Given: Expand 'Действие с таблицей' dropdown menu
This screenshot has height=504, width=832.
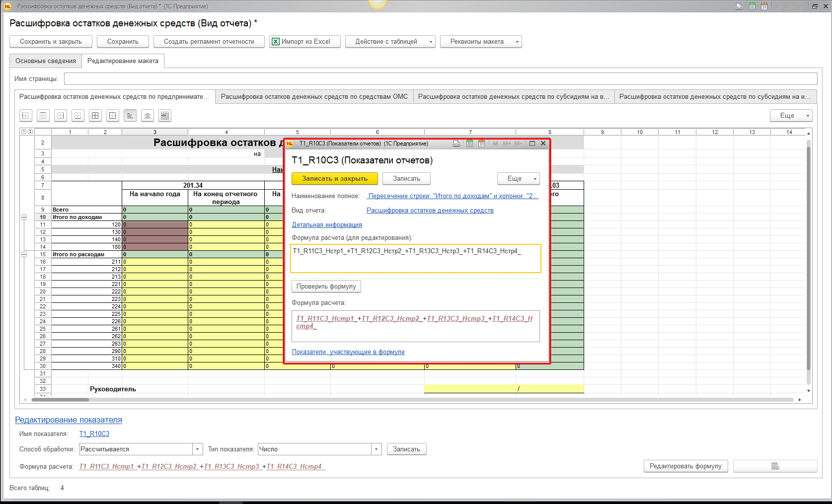Looking at the screenshot, I should tap(390, 42).
